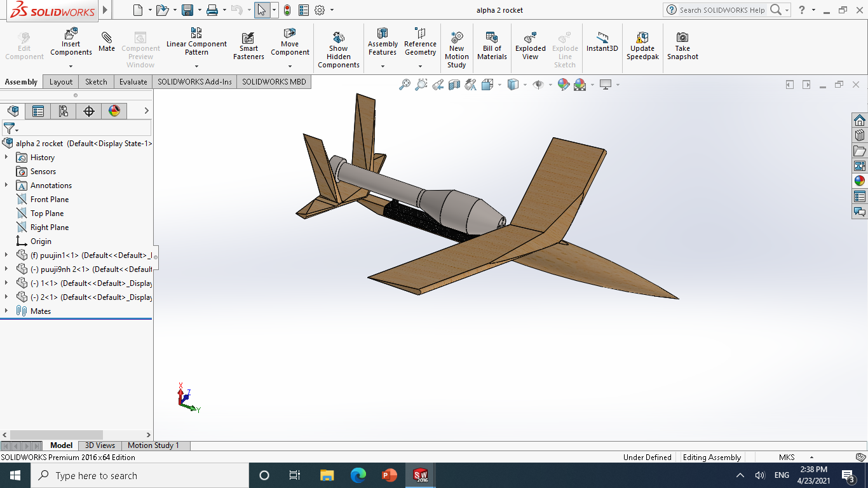Image resolution: width=868 pixels, height=488 pixels.
Task: Toggle the section view icon
Action: (454, 85)
